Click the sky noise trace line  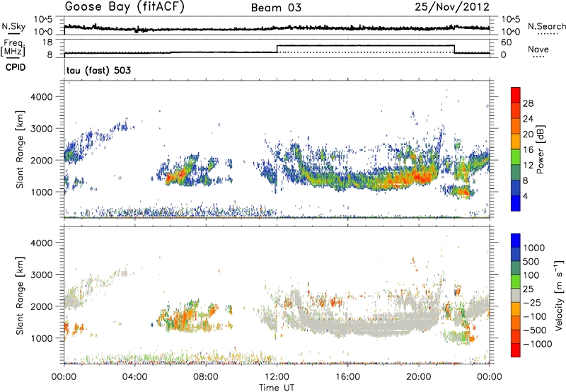point(277,28)
